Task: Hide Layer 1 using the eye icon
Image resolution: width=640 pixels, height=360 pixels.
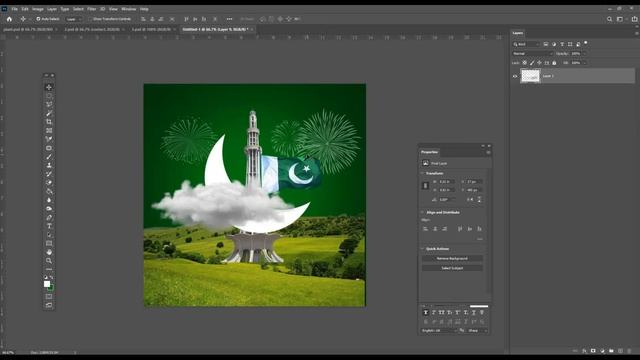Action: pos(515,76)
